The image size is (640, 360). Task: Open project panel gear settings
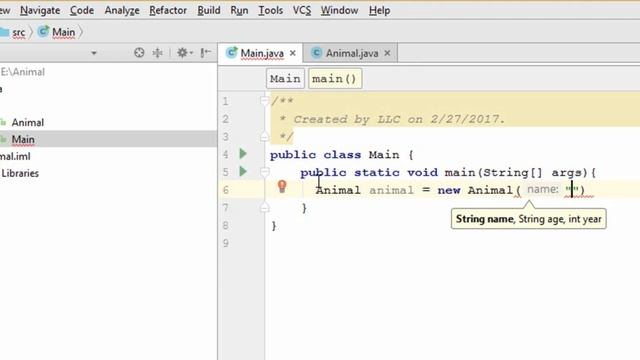point(184,53)
